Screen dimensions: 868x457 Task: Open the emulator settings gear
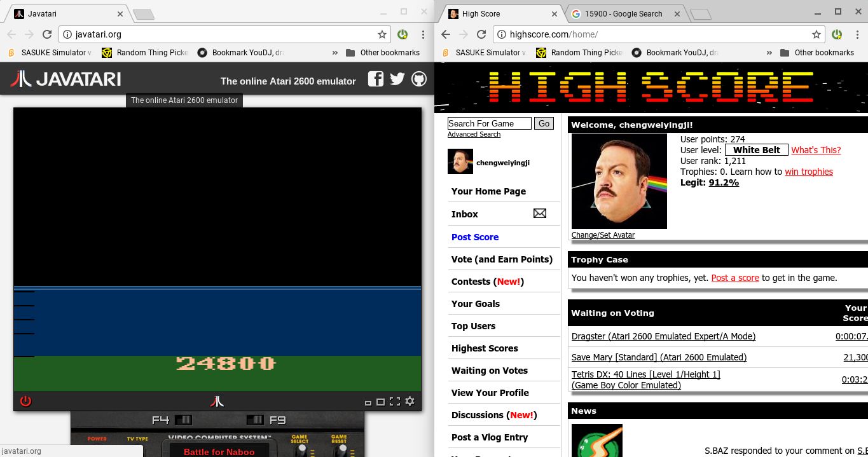410,401
